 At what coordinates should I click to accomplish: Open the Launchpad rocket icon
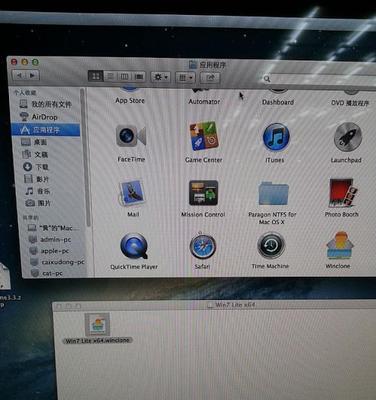[347, 137]
